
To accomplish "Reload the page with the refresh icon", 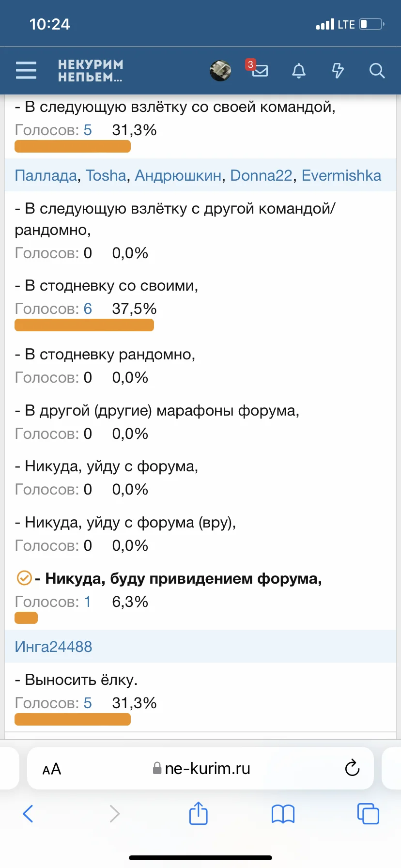I will tap(352, 768).
